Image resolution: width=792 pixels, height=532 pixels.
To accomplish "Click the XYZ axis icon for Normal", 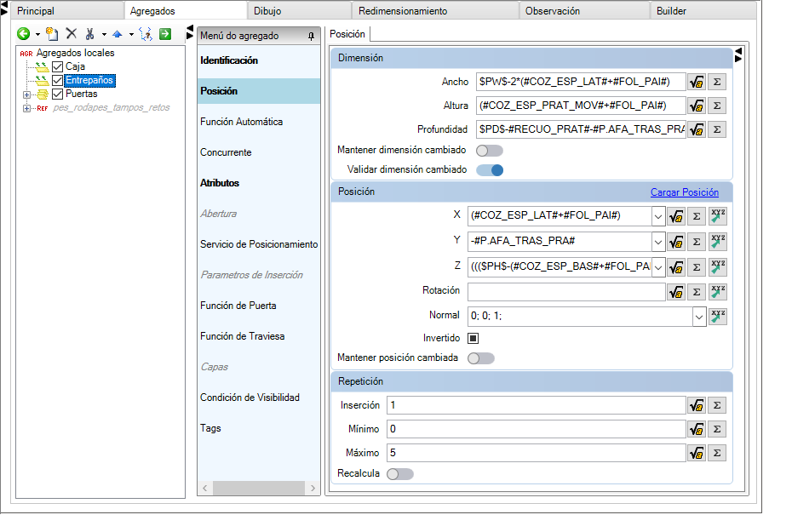I will coord(718,317).
